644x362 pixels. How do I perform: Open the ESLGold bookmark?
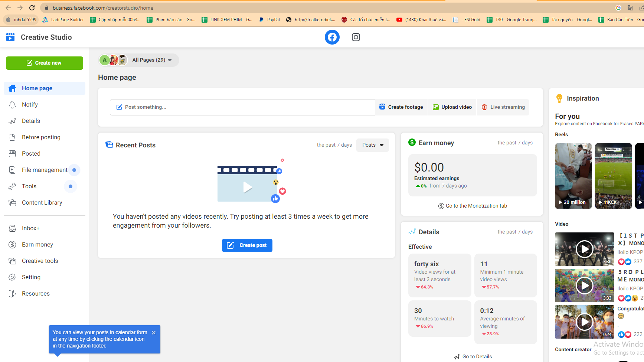466,20
